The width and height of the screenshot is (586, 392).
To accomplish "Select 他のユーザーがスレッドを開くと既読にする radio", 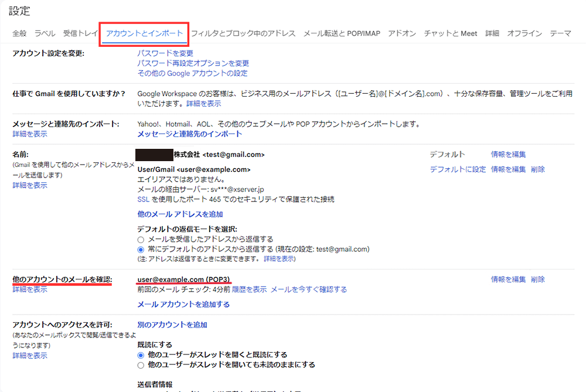I will pyautogui.click(x=141, y=355).
